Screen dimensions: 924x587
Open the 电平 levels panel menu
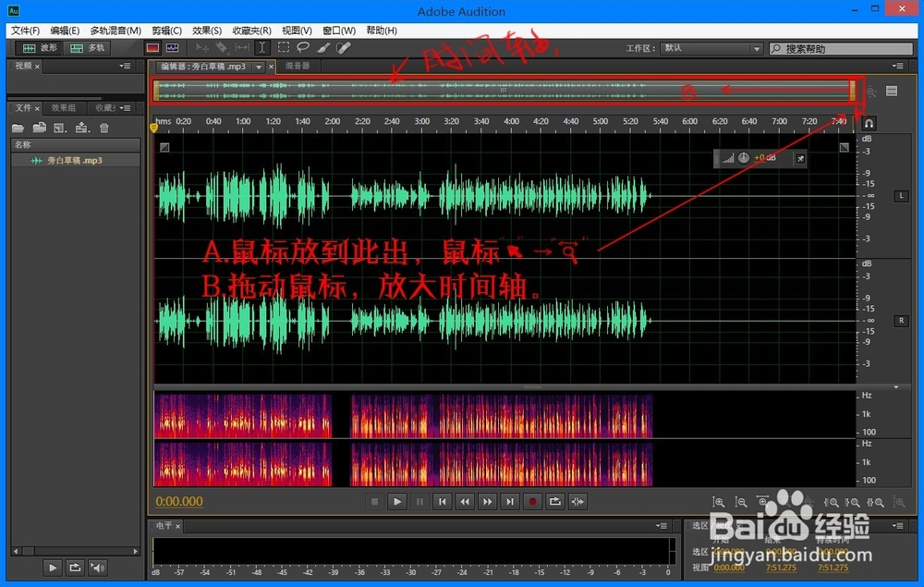click(x=662, y=525)
